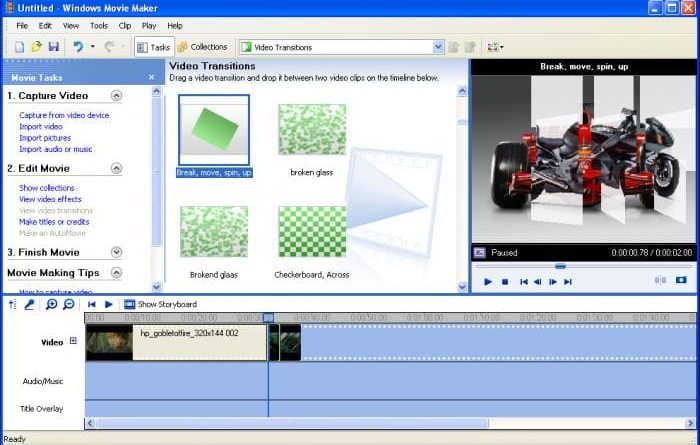The image size is (700, 445).
Task: Click the full screen icon beside Paused
Action: pos(479,253)
